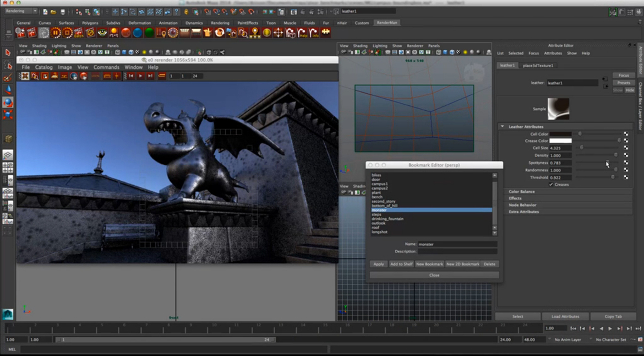Click previous frame button in render window toolbar
The height and width of the screenshot is (356, 644).
point(130,76)
